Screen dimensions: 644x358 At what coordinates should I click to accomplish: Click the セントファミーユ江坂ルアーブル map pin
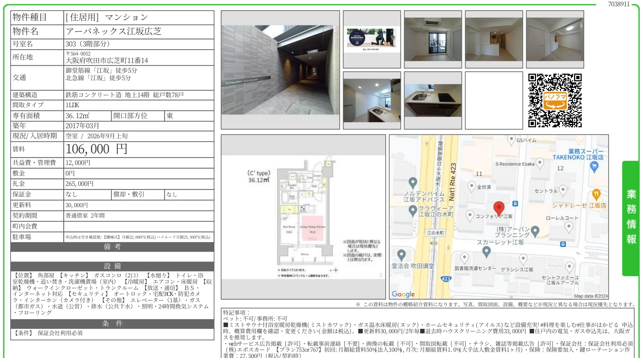tap(569, 267)
